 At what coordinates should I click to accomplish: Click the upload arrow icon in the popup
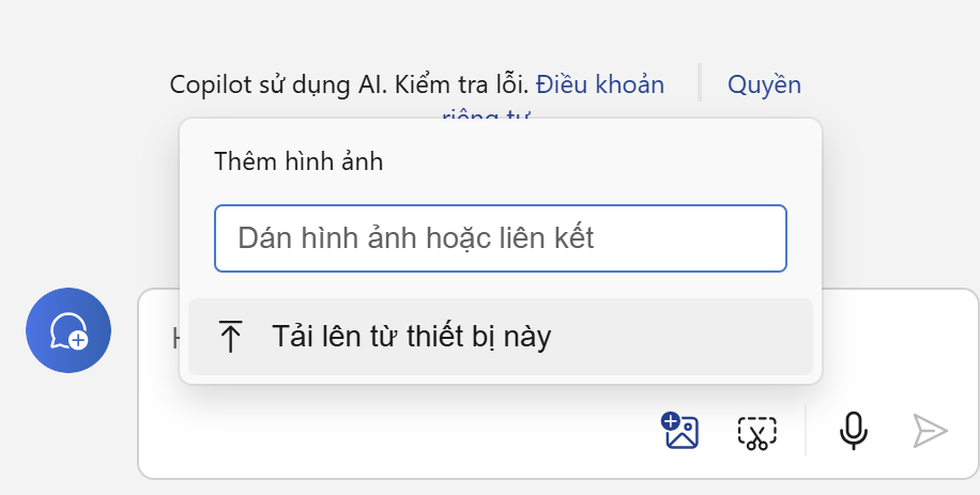point(230,338)
